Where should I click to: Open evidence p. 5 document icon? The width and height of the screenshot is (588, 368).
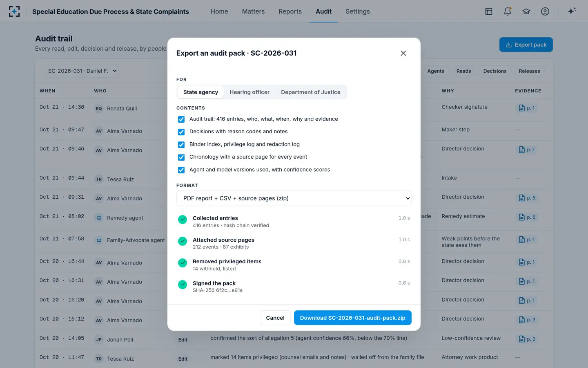527,198
